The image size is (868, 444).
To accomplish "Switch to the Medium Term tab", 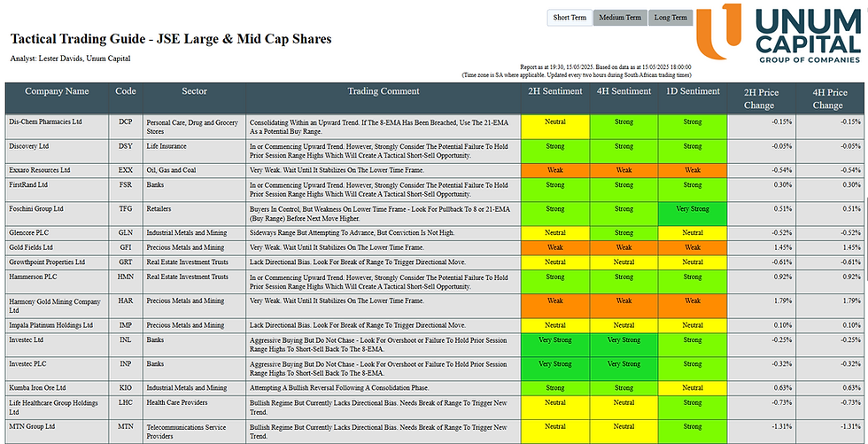I will coord(620,18).
